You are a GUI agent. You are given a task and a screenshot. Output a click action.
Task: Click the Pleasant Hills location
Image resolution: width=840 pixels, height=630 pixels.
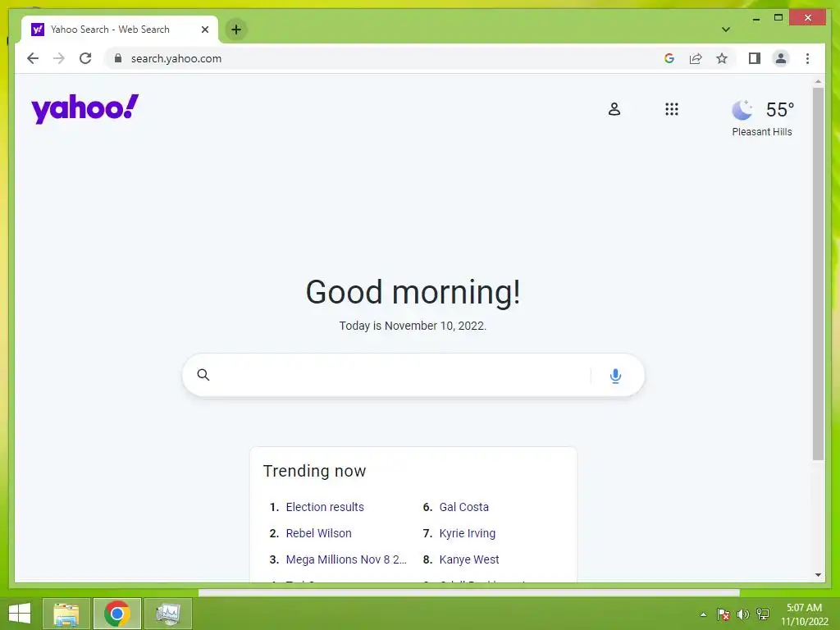pyautogui.click(x=762, y=132)
